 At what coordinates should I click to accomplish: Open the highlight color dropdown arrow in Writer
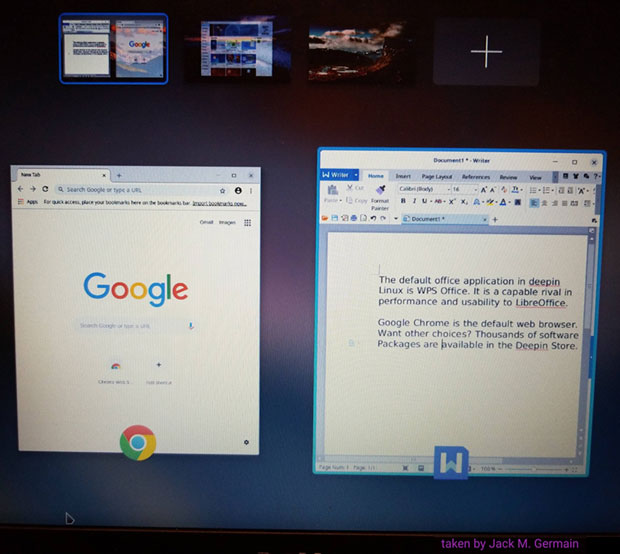tap(497, 202)
